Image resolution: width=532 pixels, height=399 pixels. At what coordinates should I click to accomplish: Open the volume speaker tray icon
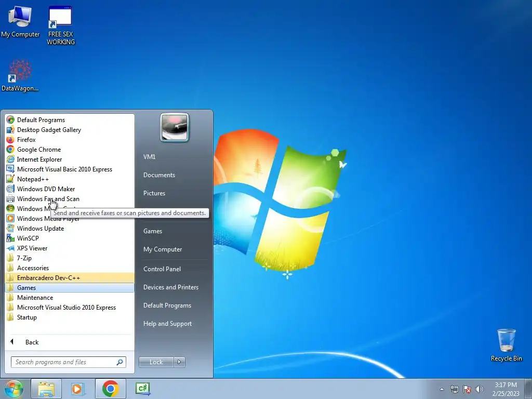[x=480, y=389]
